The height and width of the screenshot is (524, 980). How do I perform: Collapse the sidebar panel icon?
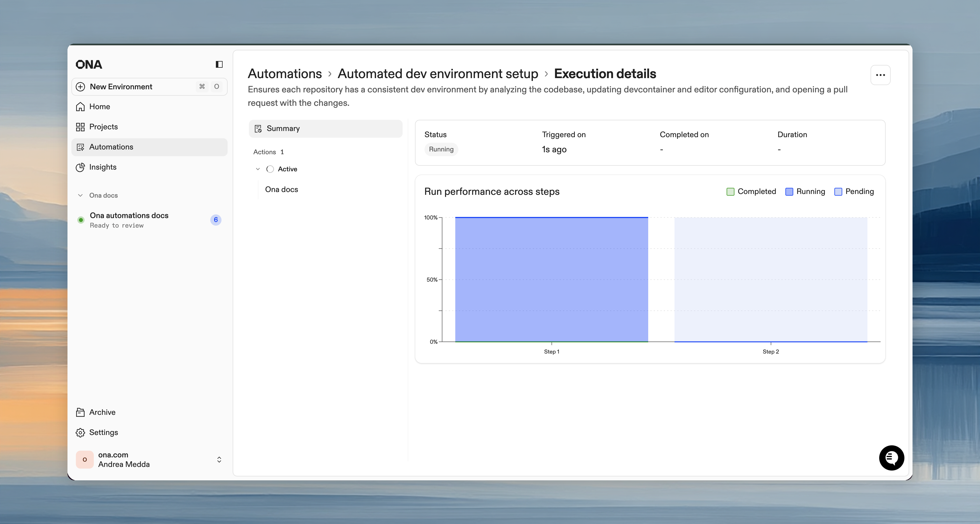click(219, 64)
